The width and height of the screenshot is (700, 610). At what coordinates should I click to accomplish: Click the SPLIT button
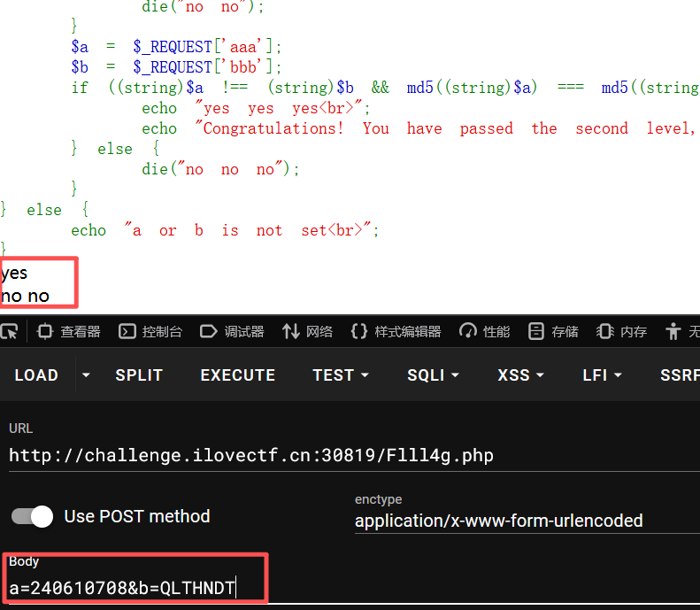139,375
